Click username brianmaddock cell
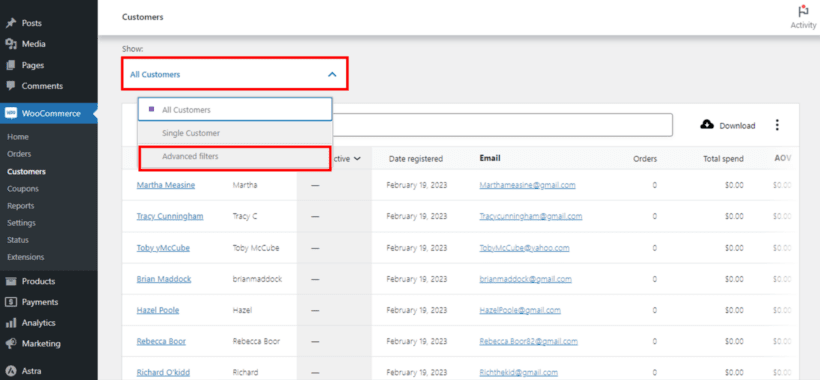This screenshot has height=380, width=820. [257, 279]
